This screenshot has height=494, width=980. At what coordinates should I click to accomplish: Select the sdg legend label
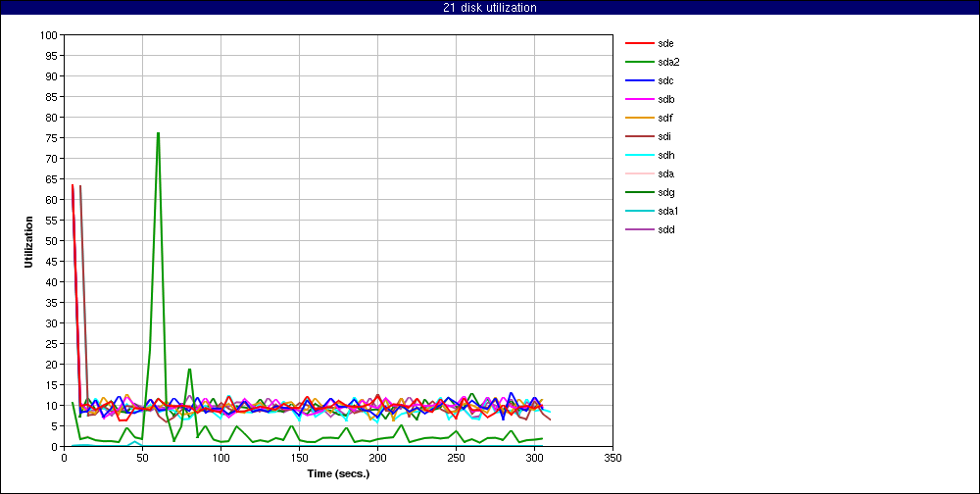pyautogui.click(x=665, y=192)
